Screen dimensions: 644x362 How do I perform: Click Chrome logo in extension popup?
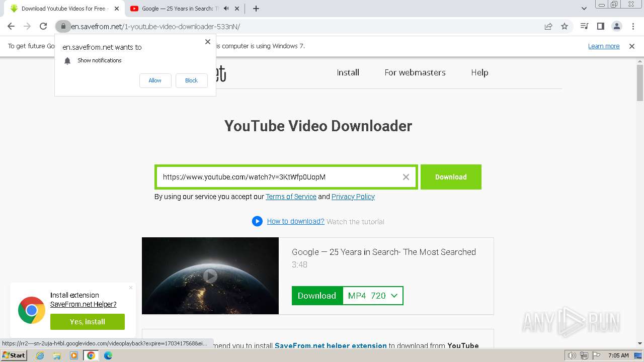[32, 310]
